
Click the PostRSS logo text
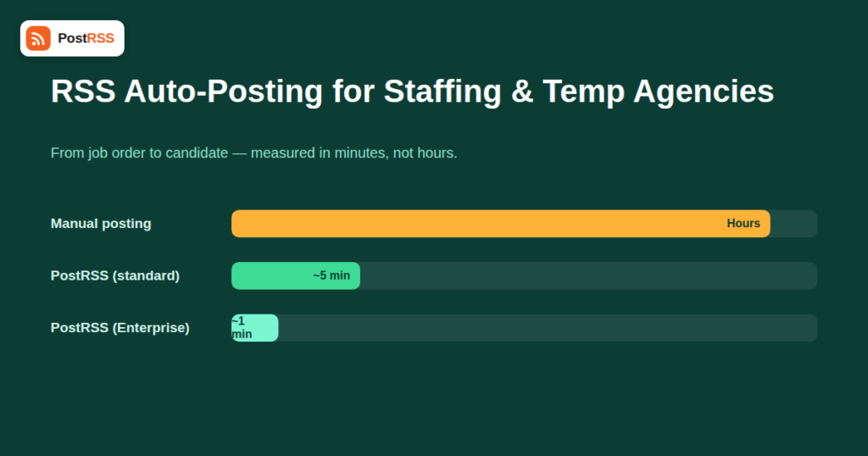point(86,38)
